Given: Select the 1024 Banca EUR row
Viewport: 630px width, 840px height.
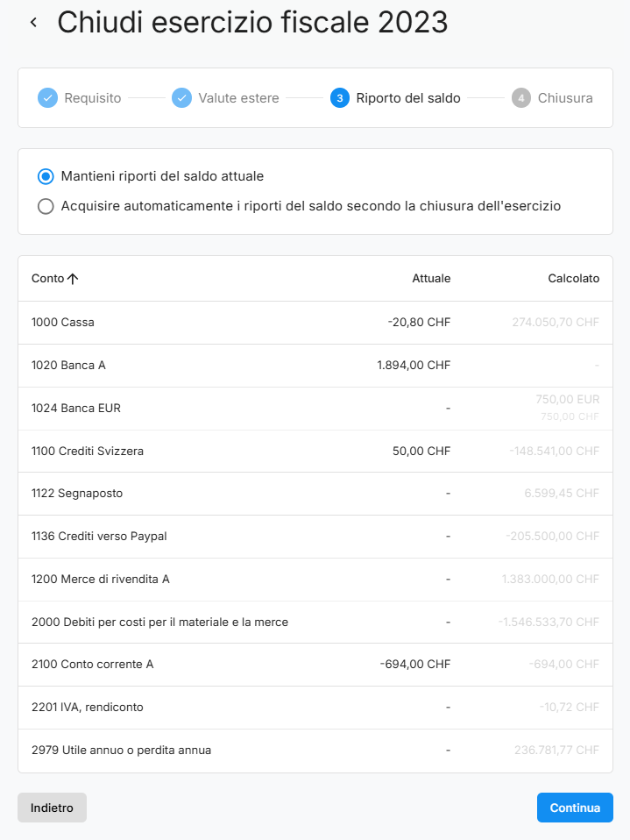Looking at the screenshot, I should tap(76, 408).
